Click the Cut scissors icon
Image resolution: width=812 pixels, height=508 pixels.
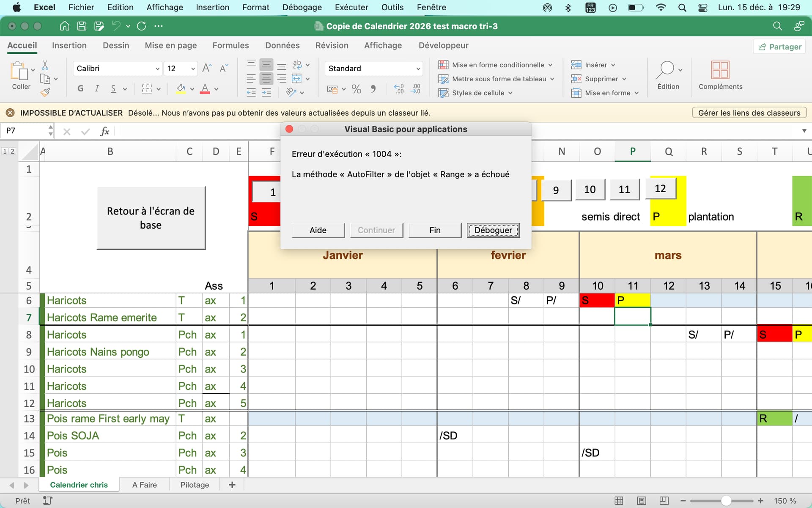pyautogui.click(x=45, y=65)
